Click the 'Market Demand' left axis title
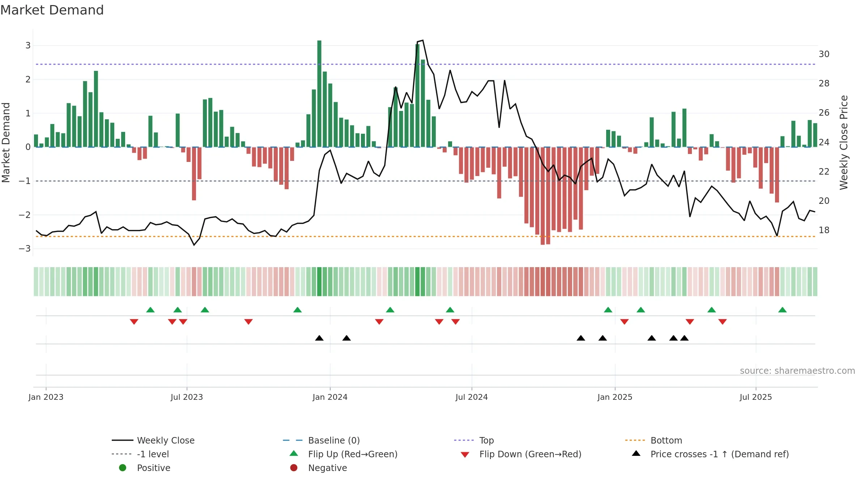The image size is (868, 488). [6, 142]
